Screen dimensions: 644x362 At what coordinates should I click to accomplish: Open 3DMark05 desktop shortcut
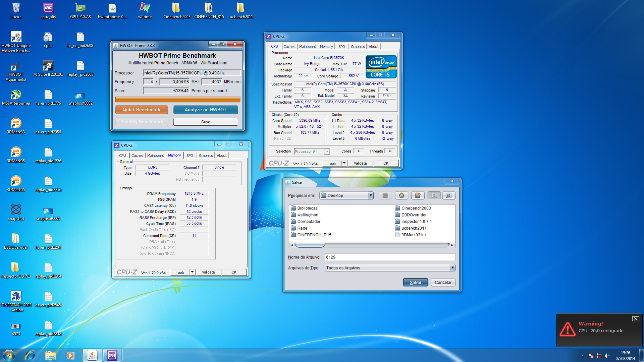(16, 155)
